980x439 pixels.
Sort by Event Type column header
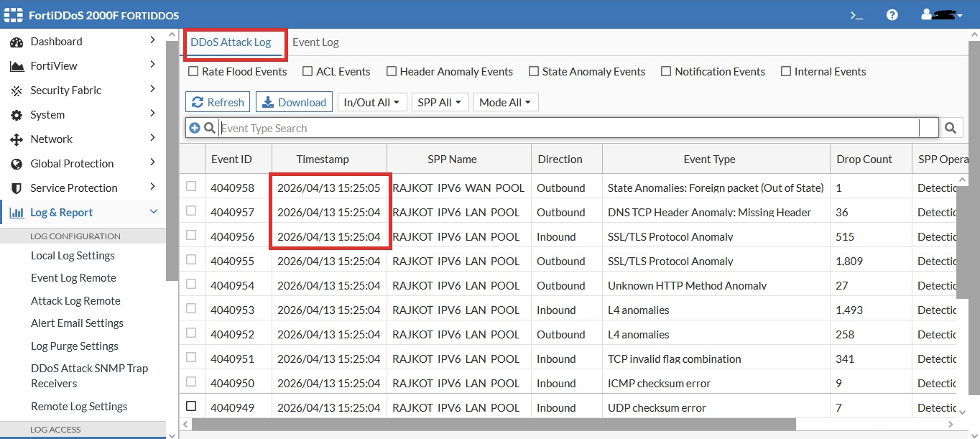tap(709, 160)
